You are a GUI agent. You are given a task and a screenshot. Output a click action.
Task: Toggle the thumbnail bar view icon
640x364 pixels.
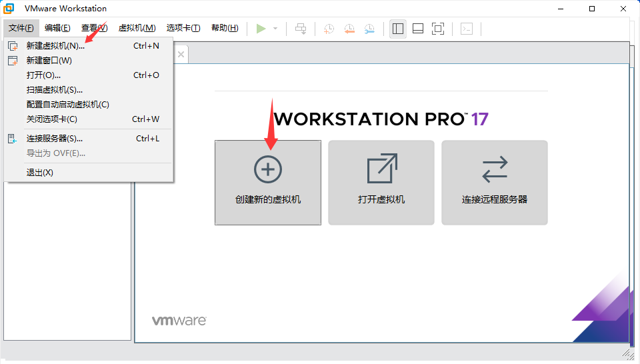[x=418, y=29]
